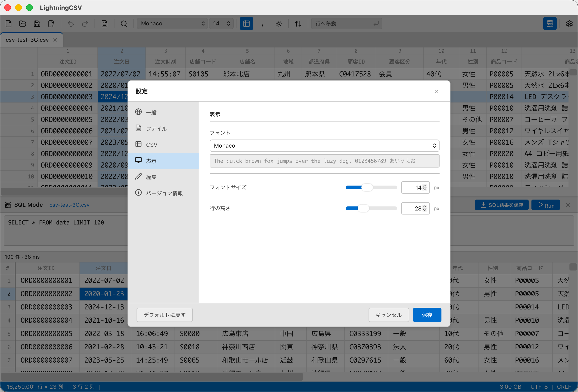578x392 pixels.
Task: Open search with magnifier icon
Action: 124,24
